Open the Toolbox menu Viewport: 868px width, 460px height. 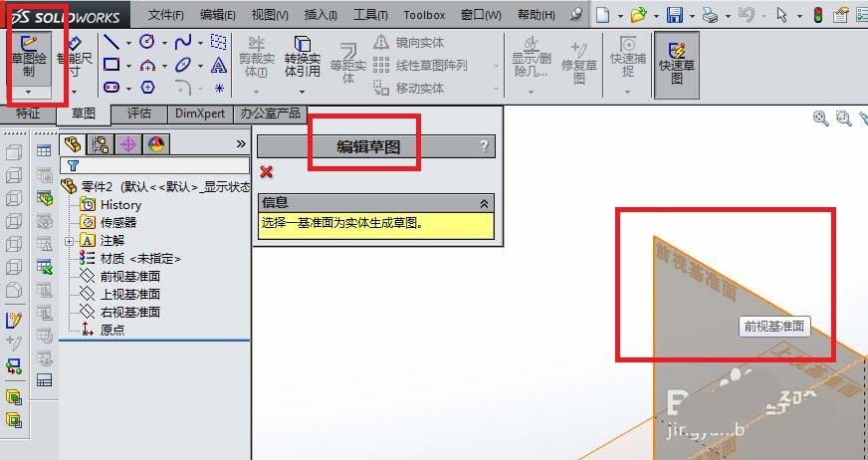(x=425, y=15)
